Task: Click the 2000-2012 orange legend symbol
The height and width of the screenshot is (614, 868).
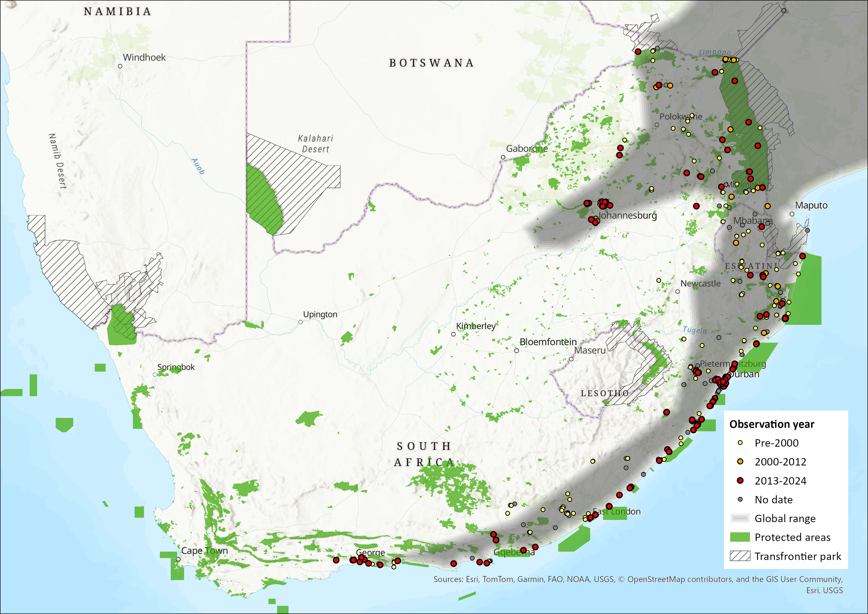Action: point(740,461)
